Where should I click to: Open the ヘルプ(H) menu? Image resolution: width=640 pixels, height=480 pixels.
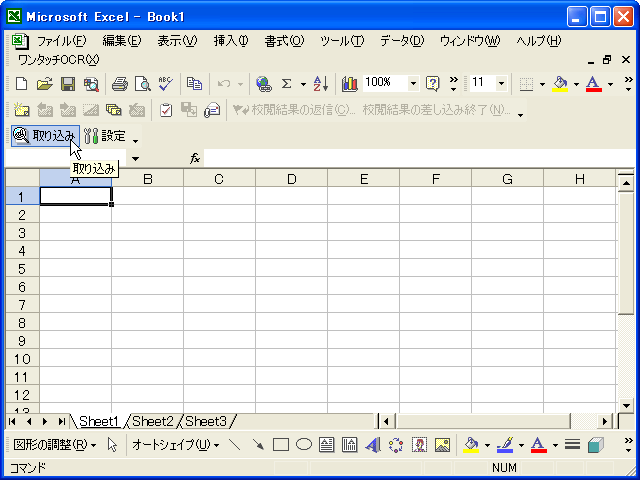tap(539, 41)
